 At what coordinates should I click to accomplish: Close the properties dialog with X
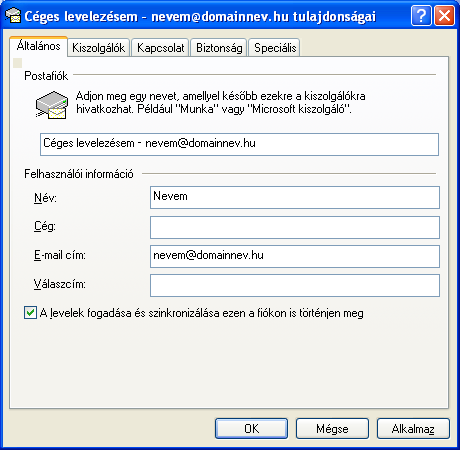click(444, 15)
